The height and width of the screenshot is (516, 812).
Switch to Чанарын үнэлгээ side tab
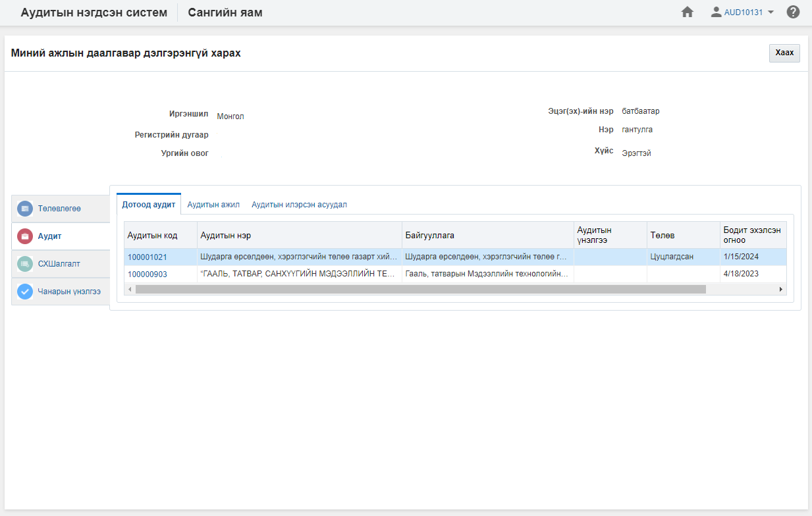tap(61, 292)
